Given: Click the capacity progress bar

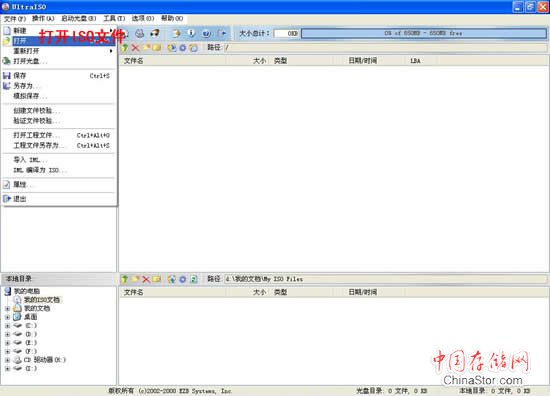Looking at the screenshot, I should [424, 33].
